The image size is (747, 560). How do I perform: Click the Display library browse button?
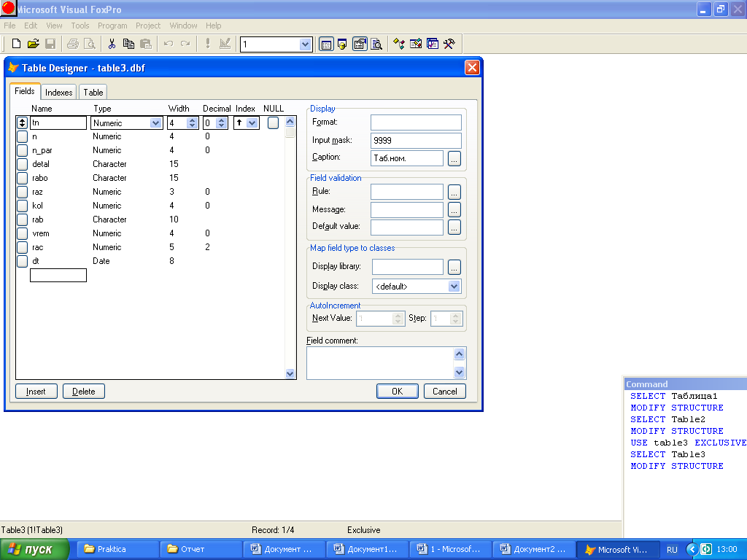tap(454, 267)
